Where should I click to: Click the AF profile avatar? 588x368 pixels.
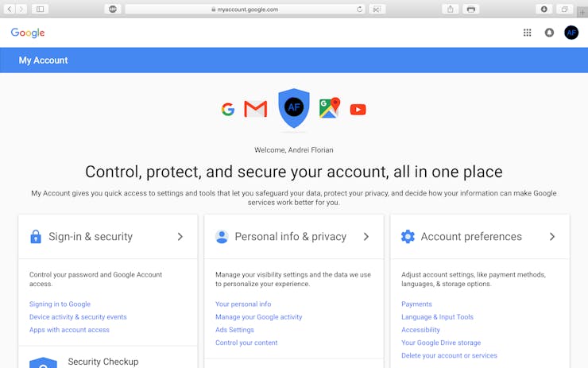click(x=571, y=33)
